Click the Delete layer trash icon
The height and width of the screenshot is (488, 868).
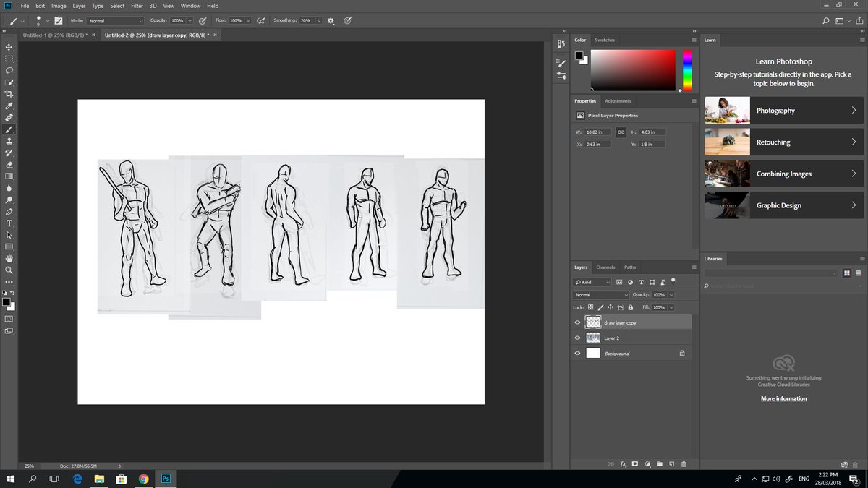[684, 463]
